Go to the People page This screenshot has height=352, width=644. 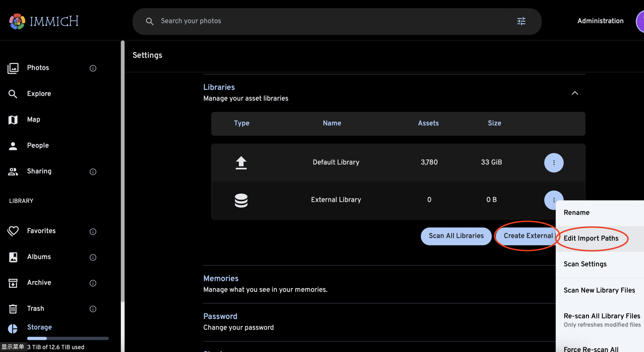coord(38,146)
